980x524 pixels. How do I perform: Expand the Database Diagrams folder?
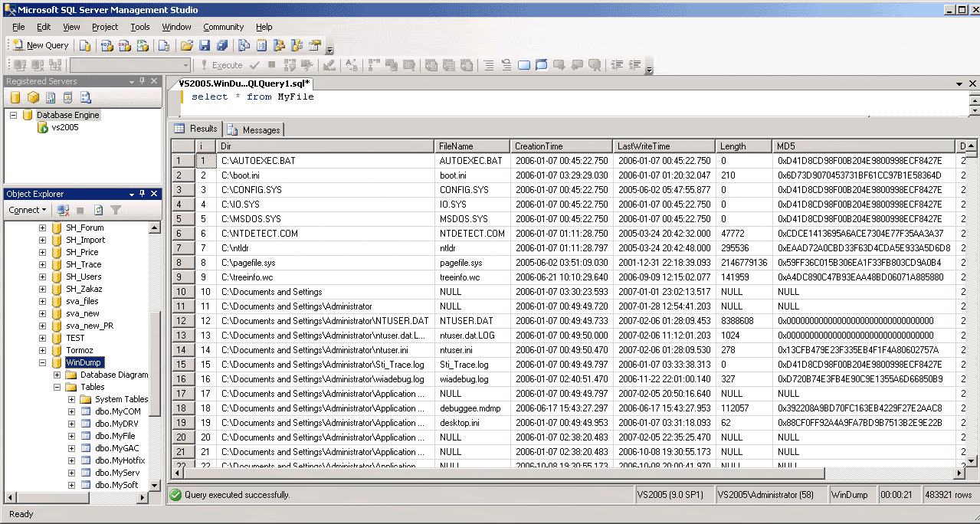pos(57,375)
